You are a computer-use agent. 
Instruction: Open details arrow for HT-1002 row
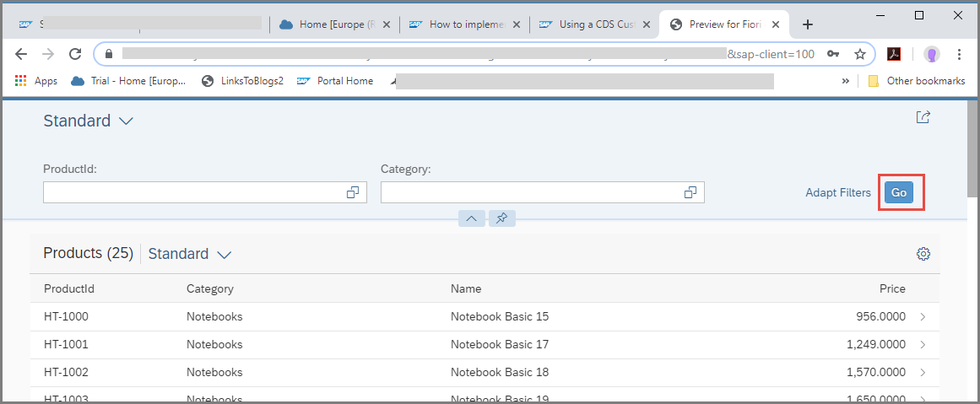point(923,372)
